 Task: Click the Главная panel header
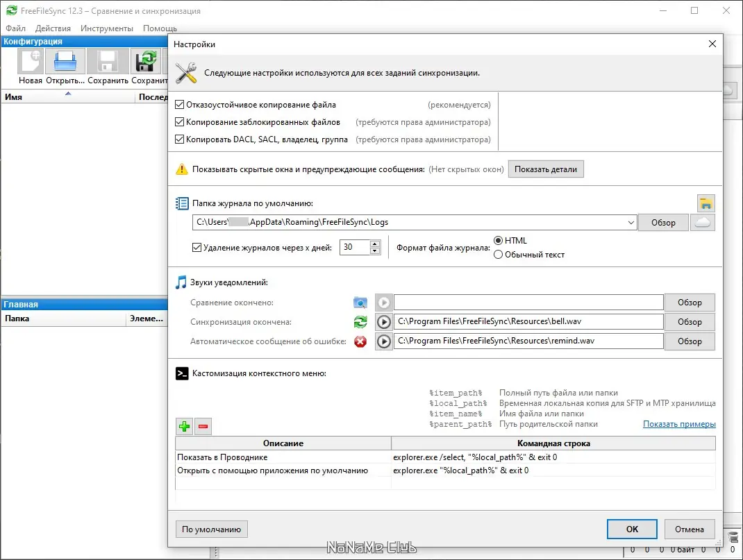point(84,305)
